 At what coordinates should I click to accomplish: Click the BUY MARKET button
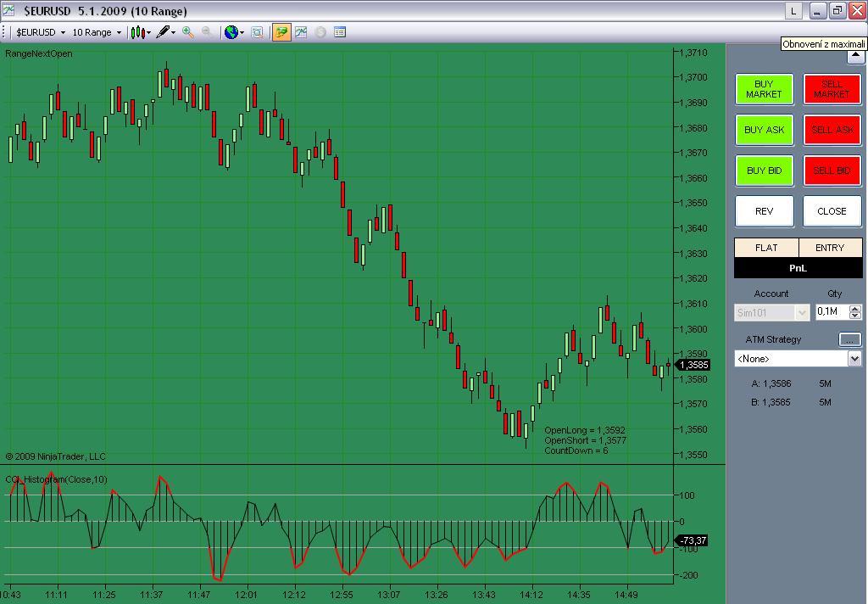(764, 89)
